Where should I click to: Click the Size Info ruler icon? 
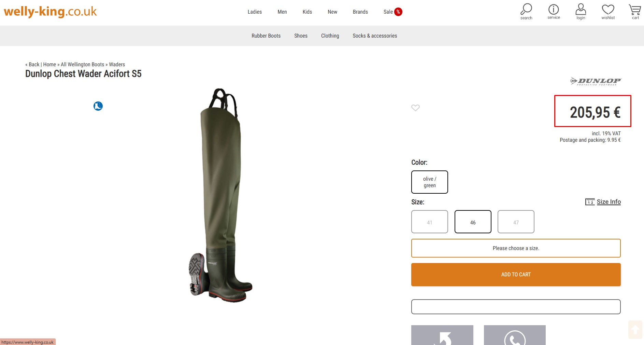[590, 202]
